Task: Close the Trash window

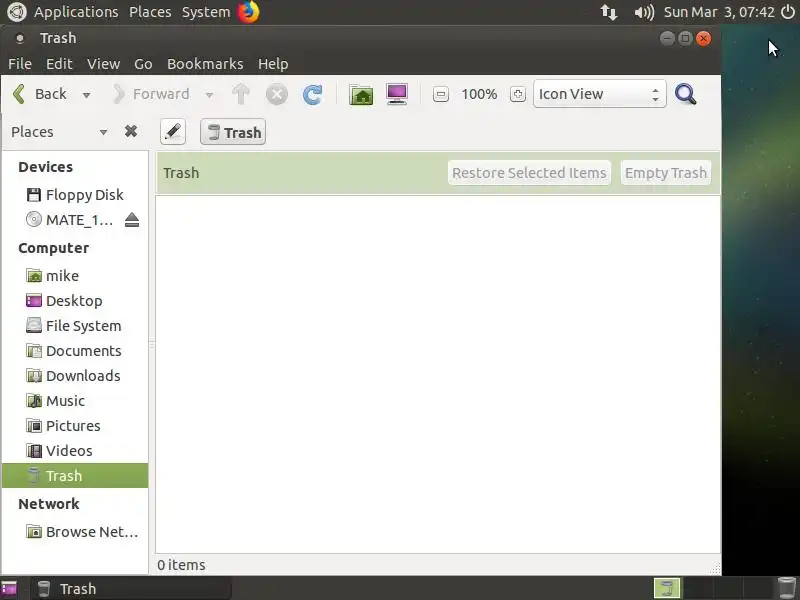Action: [x=704, y=38]
